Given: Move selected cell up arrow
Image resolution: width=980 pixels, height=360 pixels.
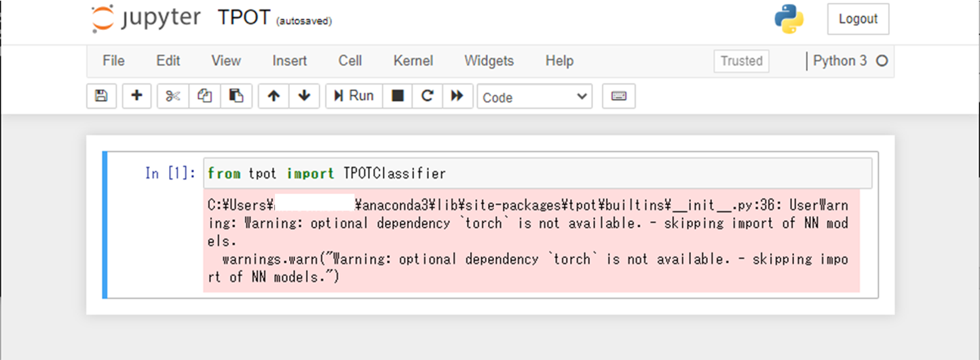Looking at the screenshot, I should [274, 96].
